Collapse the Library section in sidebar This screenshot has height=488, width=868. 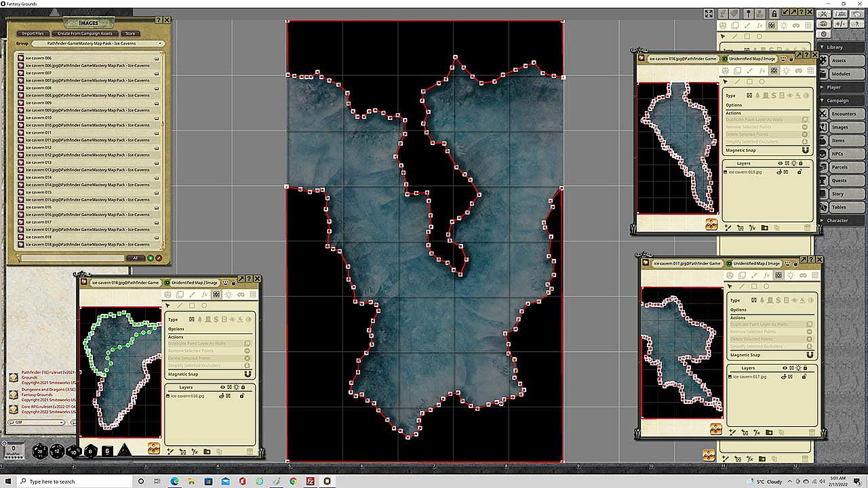pos(823,47)
